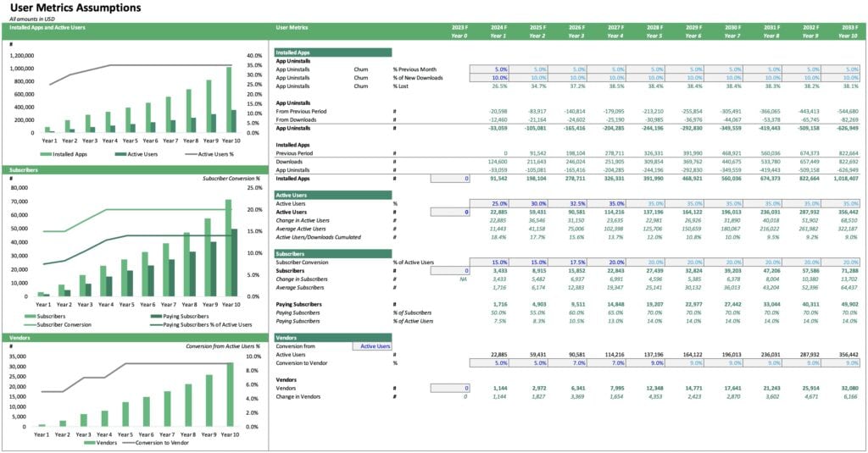
Task: Click the tall Year 10 Installed Apps bar
Action: [x=229, y=100]
